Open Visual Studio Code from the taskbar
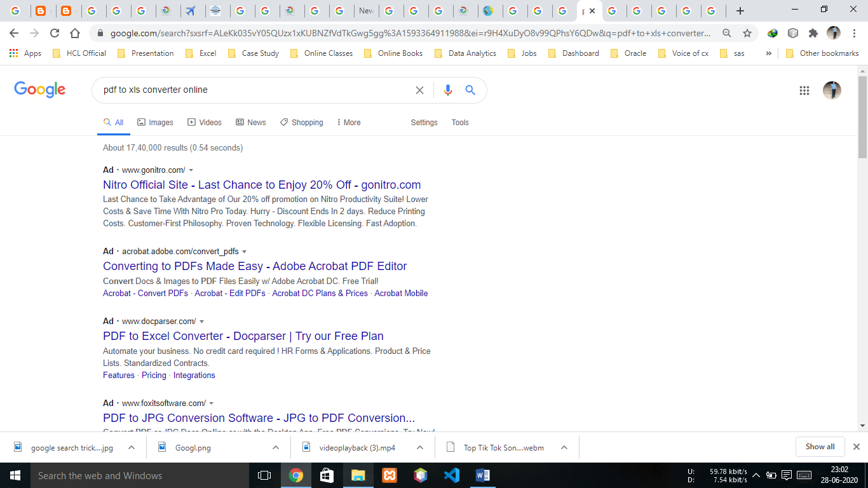 pos(451,475)
